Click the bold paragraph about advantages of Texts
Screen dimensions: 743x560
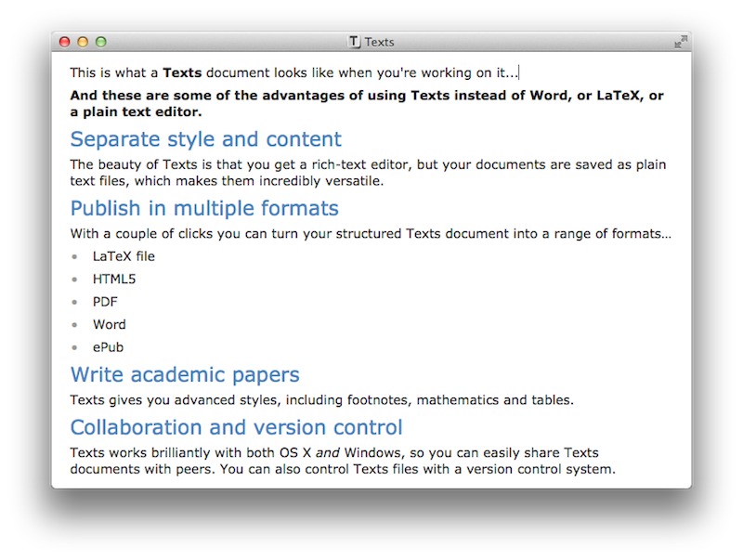point(367,103)
